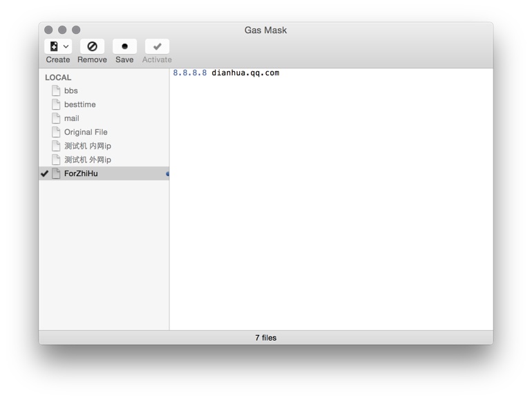Click the Activate checkmark icon
This screenshot has height=400, width=532.
[x=157, y=46]
